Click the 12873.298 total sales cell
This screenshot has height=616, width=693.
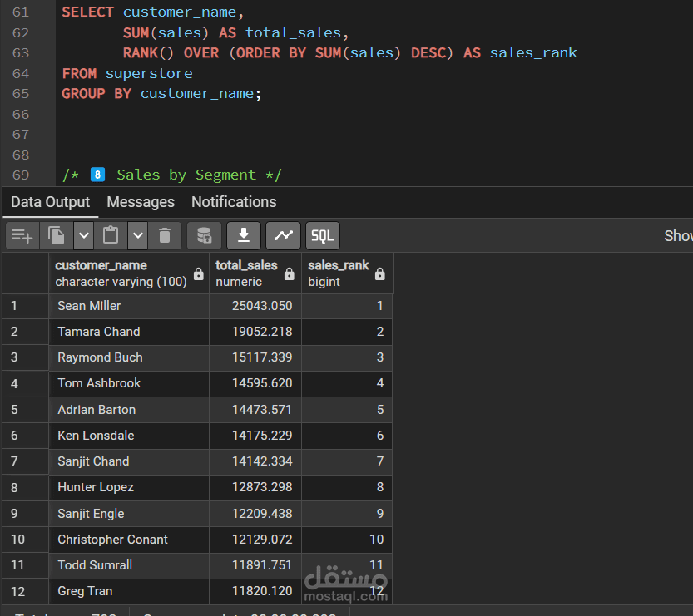pyautogui.click(x=255, y=487)
